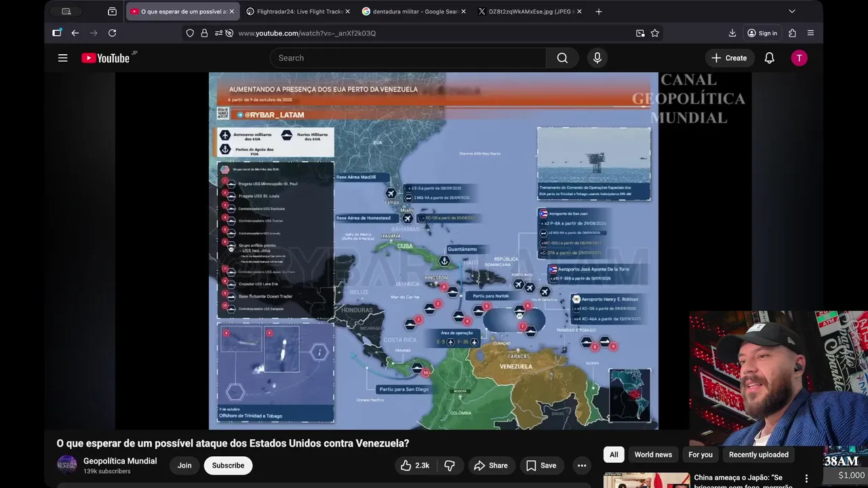
Task: Click the recommended video thumbnail in sidebar
Action: coord(647,481)
